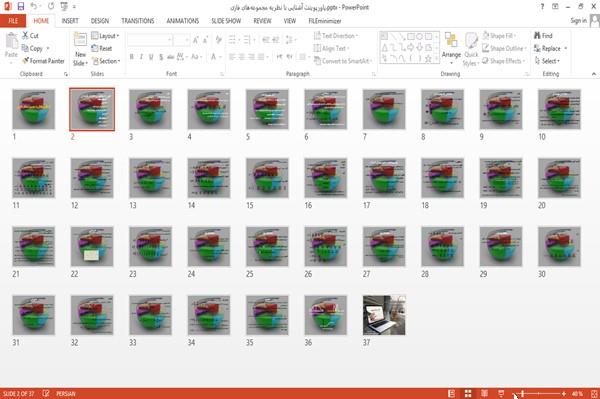The image size is (600, 399).
Task: Click the PERSIAN language indicator
Action: pos(66,393)
